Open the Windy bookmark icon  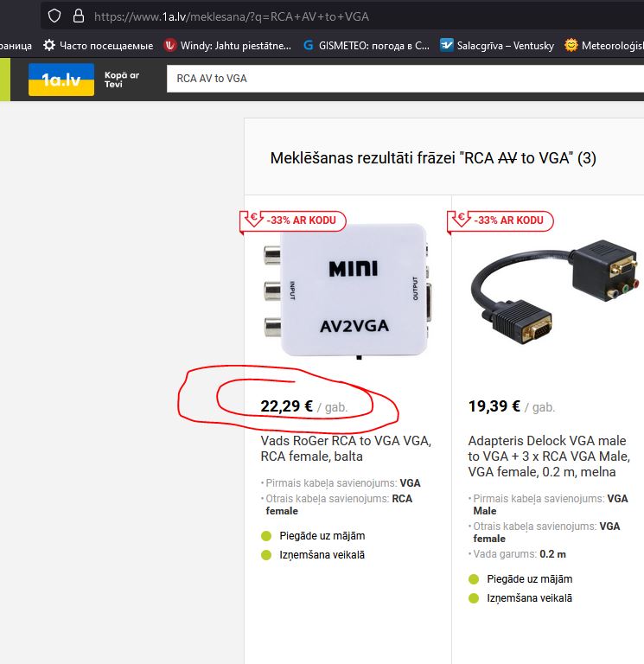point(170,45)
